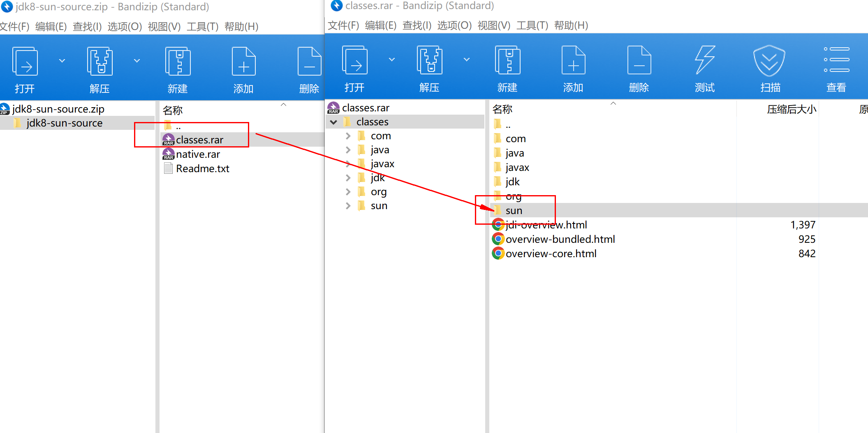This screenshot has height=433, width=868.
Task: Select com folder in file list
Action: coord(516,139)
